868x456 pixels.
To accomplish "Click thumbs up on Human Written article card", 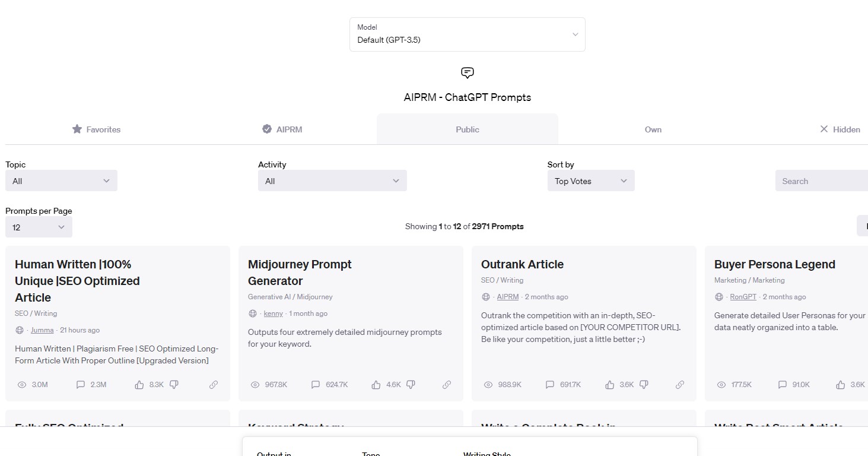I will pos(139,385).
